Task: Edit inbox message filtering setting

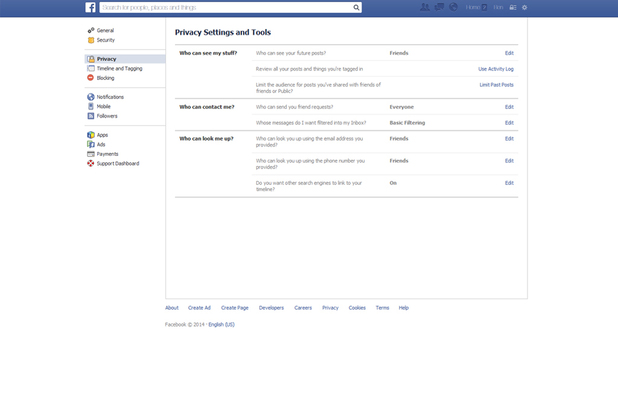Action: pos(509,123)
